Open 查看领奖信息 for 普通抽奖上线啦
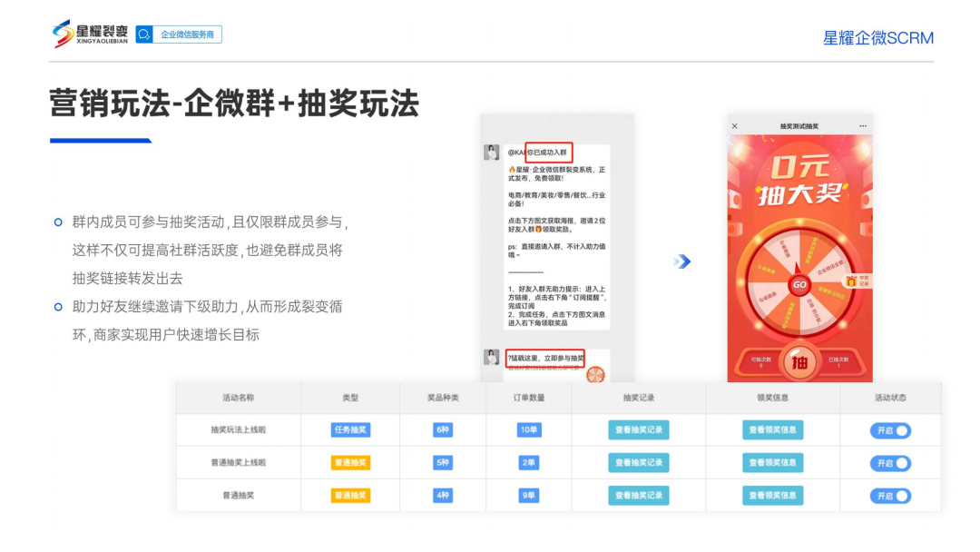This screenshot has width=980, height=552. tap(772, 463)
